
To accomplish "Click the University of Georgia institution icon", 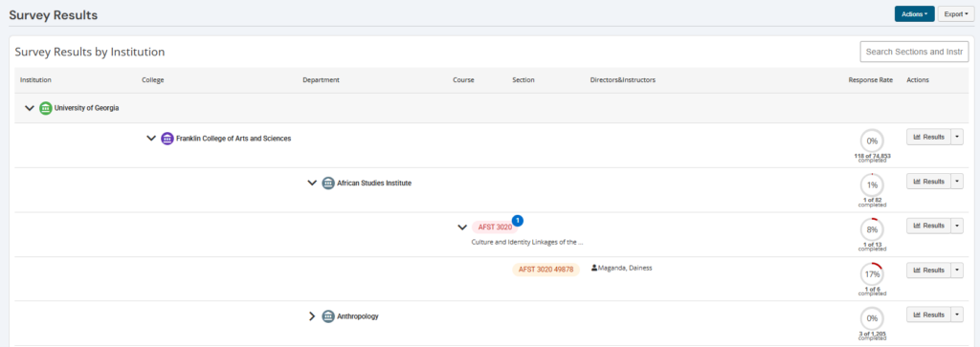I will point(46,108).
